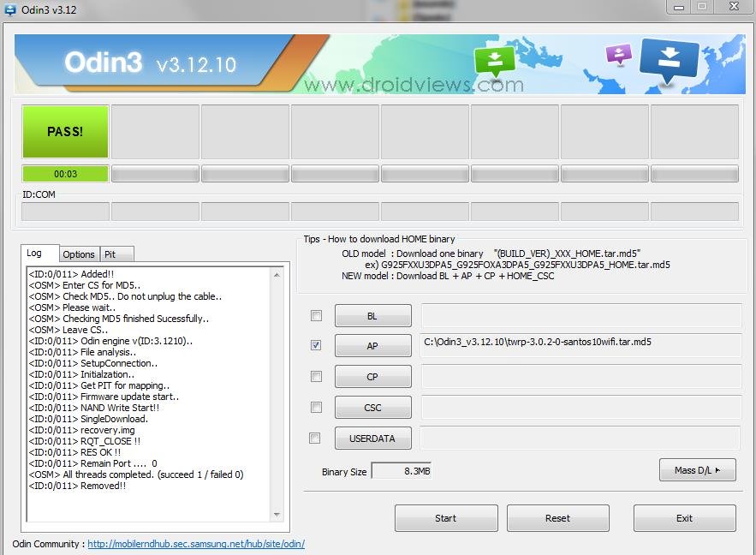The height and width of the screenshot is (555, 756).
Task: Click the empty USERDATA file path field
Action: (580, 438)
